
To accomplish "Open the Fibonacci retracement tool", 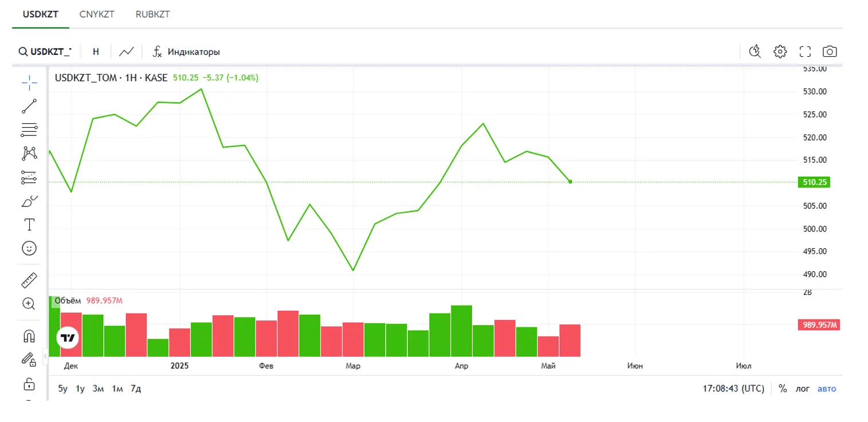I will 29,130.
